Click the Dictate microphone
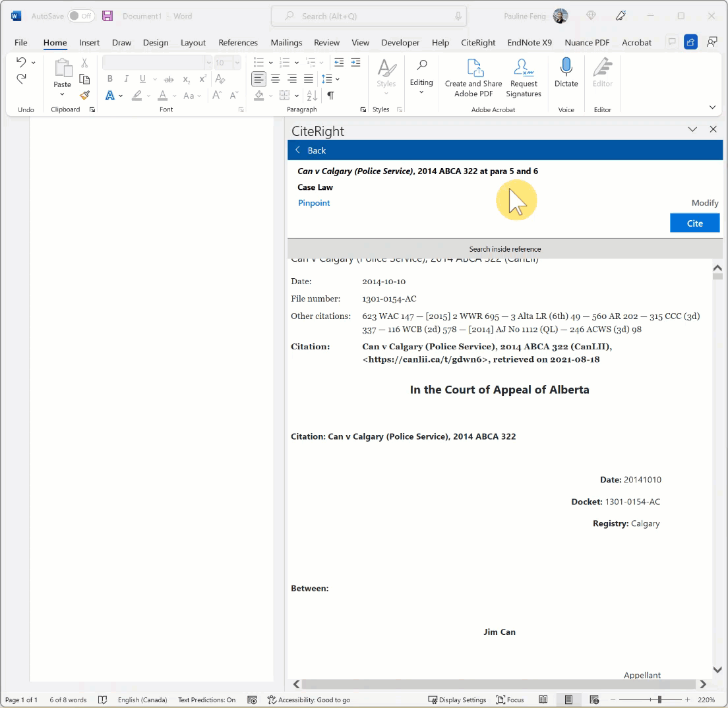Image resolution: width=728 pixels, height=708 pixels. 566,73
